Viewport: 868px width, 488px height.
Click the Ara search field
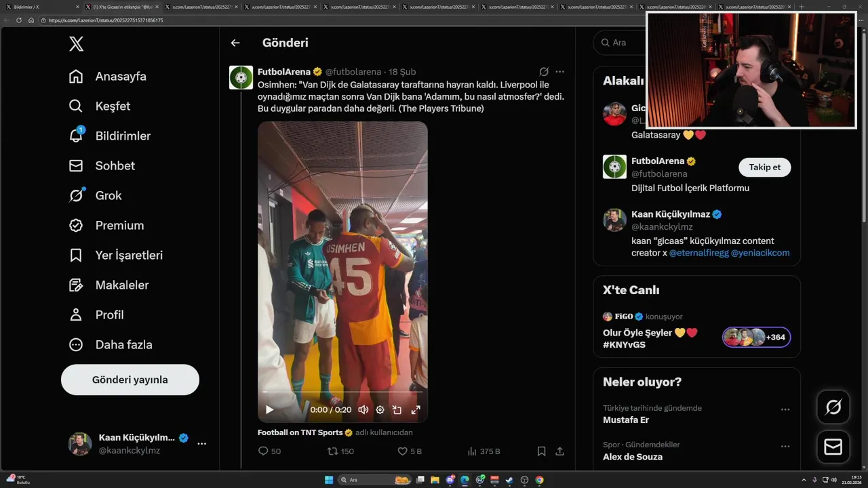[620, 42]
